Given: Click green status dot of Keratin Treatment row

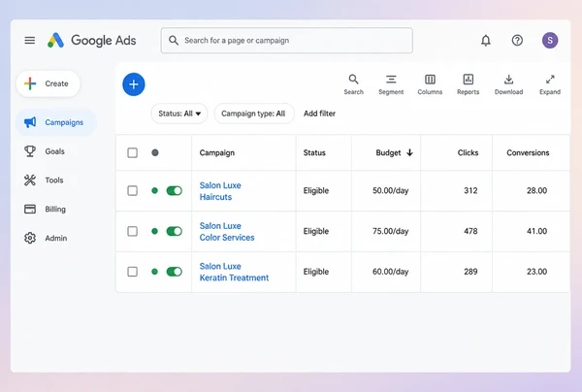Looking at the screenshot, I should [155, 272].
